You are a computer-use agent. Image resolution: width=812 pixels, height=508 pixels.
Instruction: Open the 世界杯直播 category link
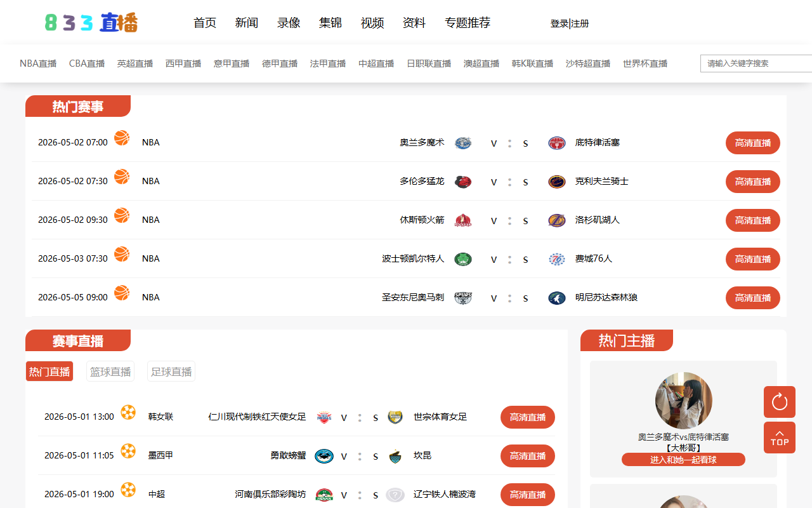(x=645, y=63)
